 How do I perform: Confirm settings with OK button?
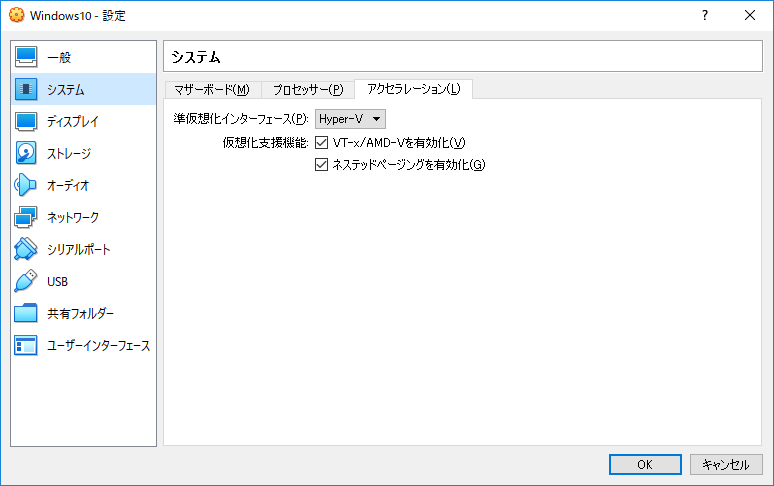645,464
